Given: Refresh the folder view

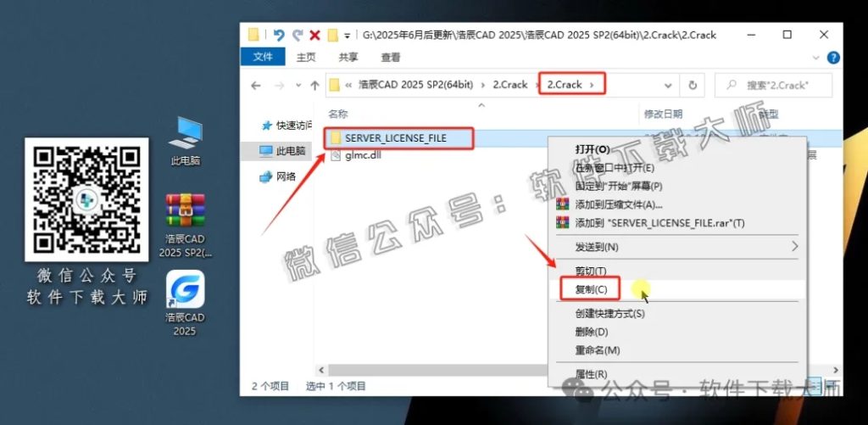Looking at the screenshot, I should click(692, 86).
